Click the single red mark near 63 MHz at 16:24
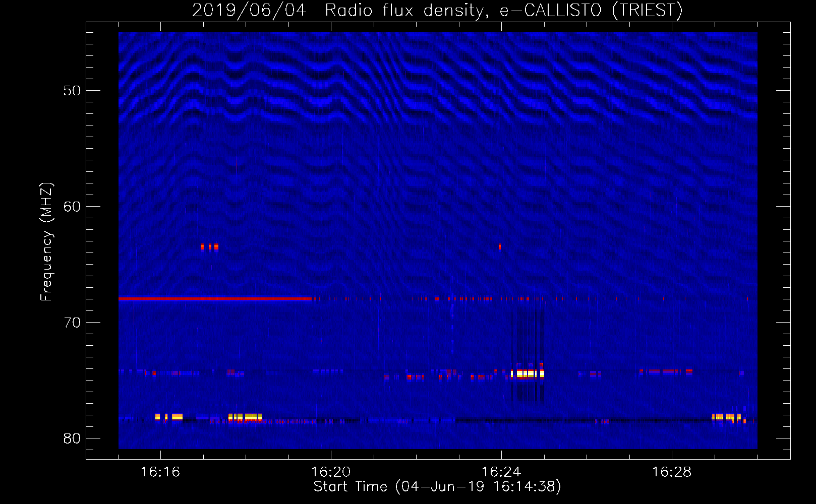The height and width of the screenshot is (504, 816). (500, 247)
